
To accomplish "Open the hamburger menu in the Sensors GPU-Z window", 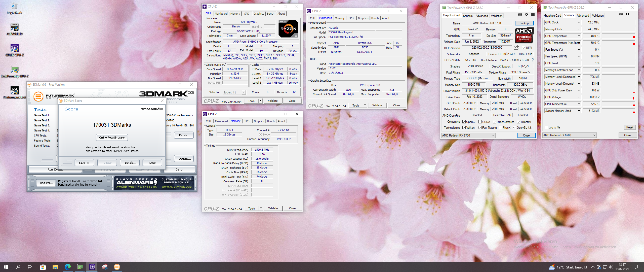I will 634,14.
